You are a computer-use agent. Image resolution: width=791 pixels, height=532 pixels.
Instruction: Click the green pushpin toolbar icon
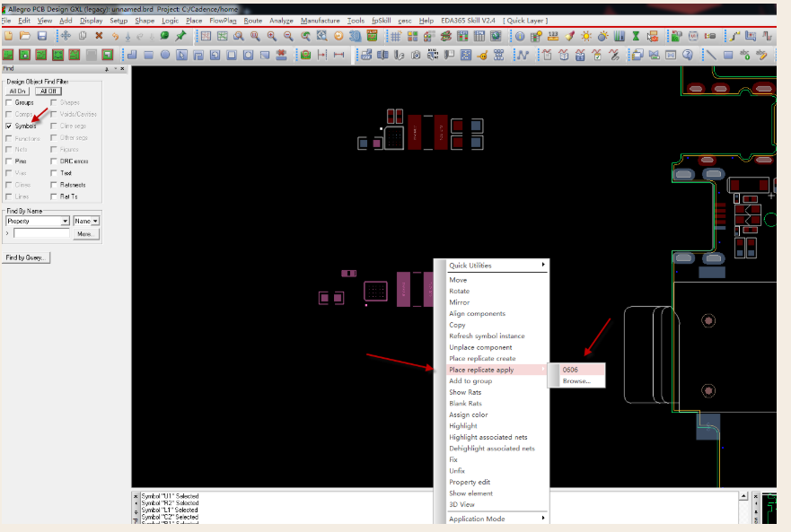pyautogui.click(x=180, y=36)
